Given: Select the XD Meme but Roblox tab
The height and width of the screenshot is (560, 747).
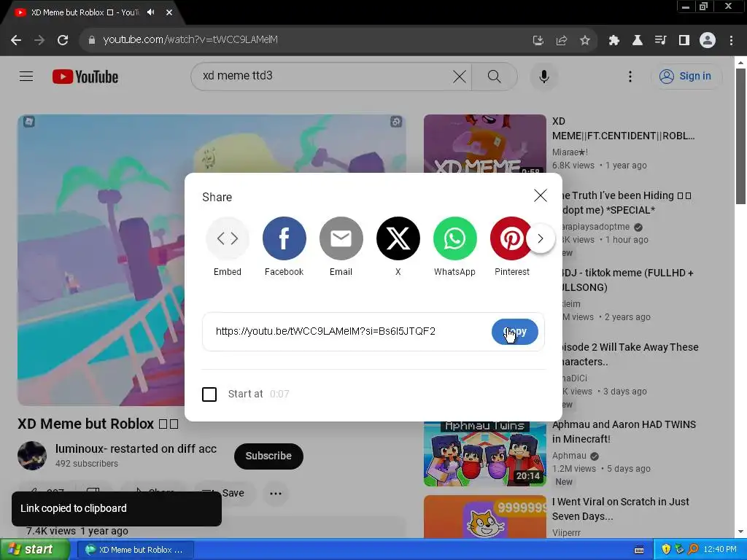Looking at the screenshot, I should 85,12.
